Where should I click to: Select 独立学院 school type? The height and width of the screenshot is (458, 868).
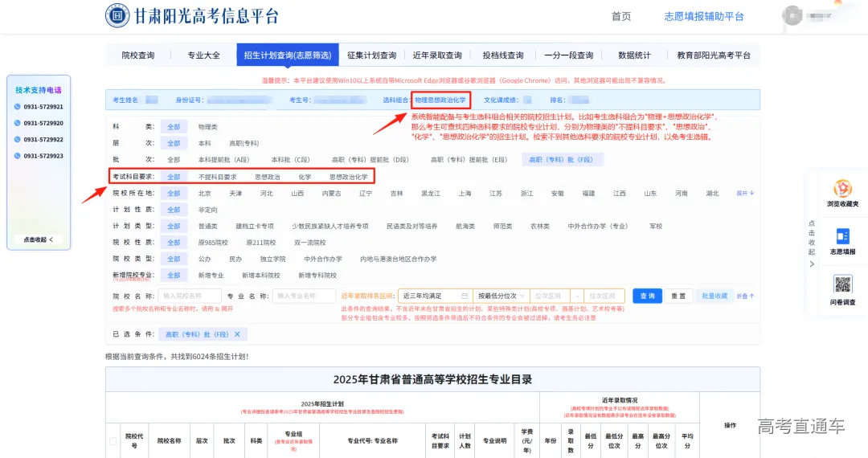click(x=272, y=259)
